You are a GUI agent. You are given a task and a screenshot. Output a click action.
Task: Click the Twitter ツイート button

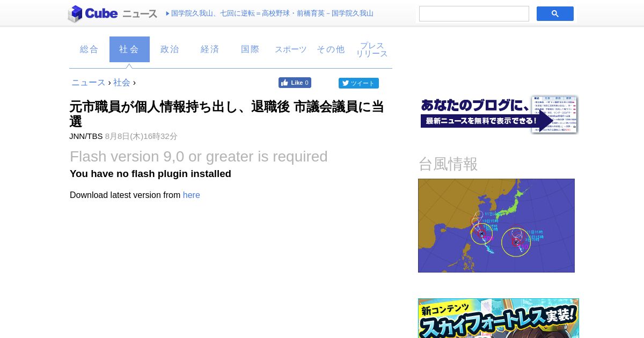click(358, 83)
